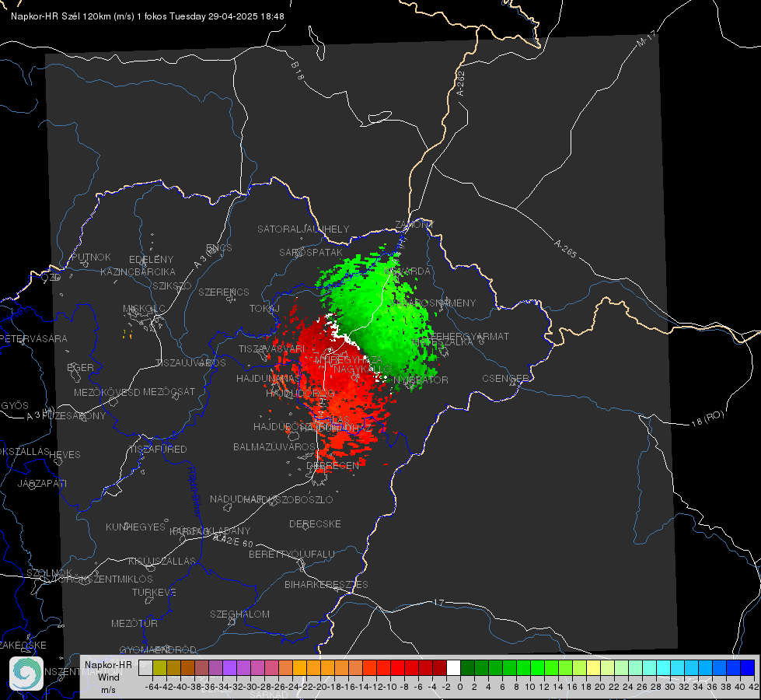Click the '18 (RO)' road label
The image size is (761, 700).
(707, 418)
